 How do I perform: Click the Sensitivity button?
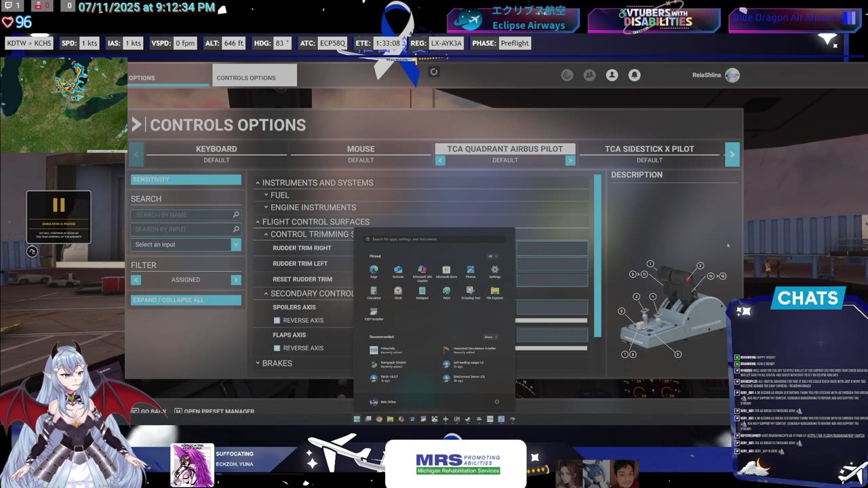(186, 180)
